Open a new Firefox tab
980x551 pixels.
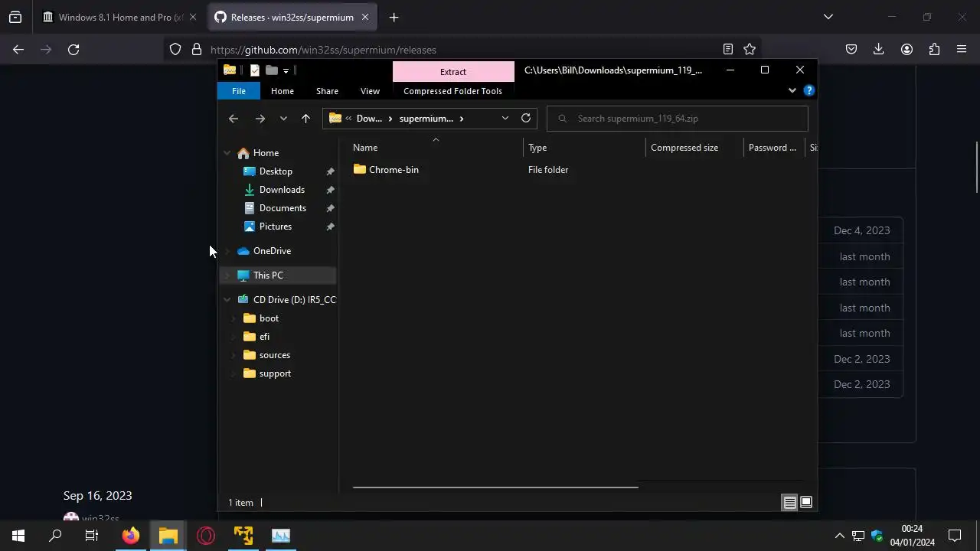tap(394, 17)
